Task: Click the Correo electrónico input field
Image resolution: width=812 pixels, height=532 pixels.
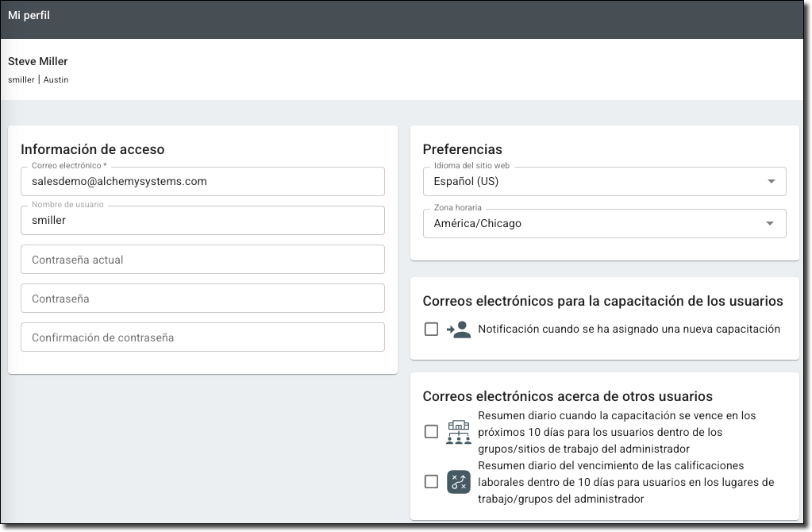Action: click(x=202, y=182)
